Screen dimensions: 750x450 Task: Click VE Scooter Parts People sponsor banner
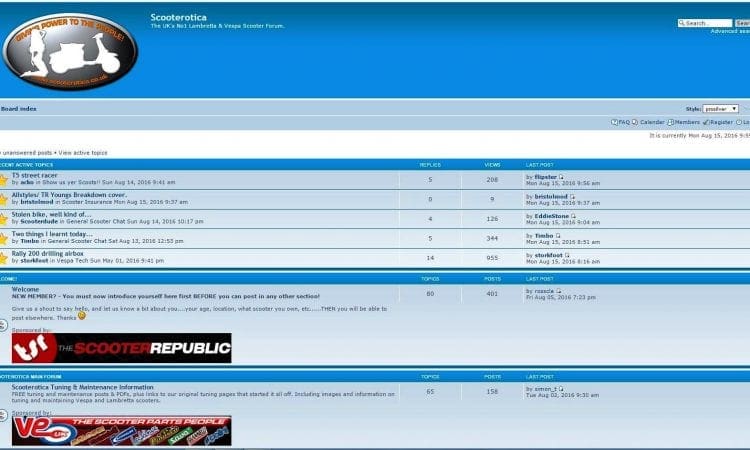(x=121, y=430)
